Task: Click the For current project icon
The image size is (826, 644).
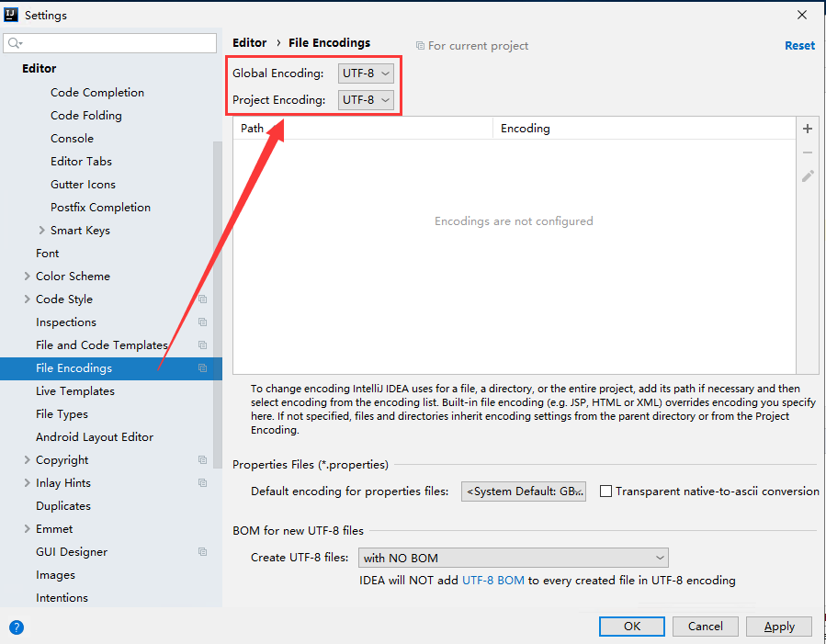Action: 420,46
